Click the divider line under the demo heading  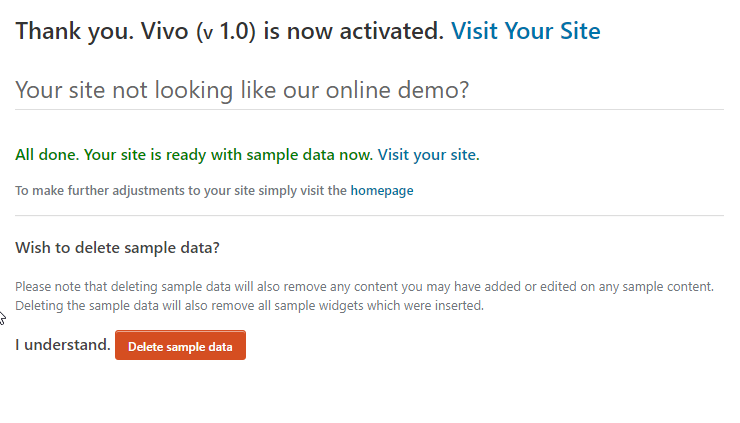coord(370,110)
